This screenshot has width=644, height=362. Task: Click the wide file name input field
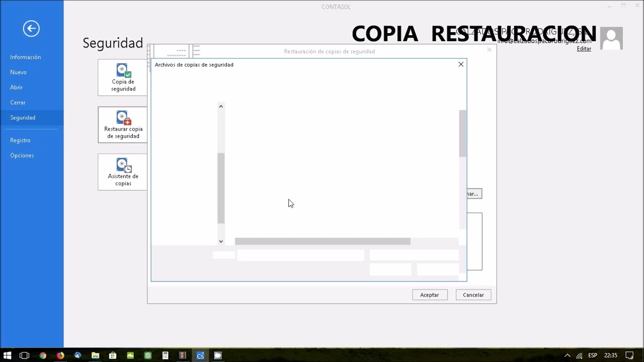(301, 255)
